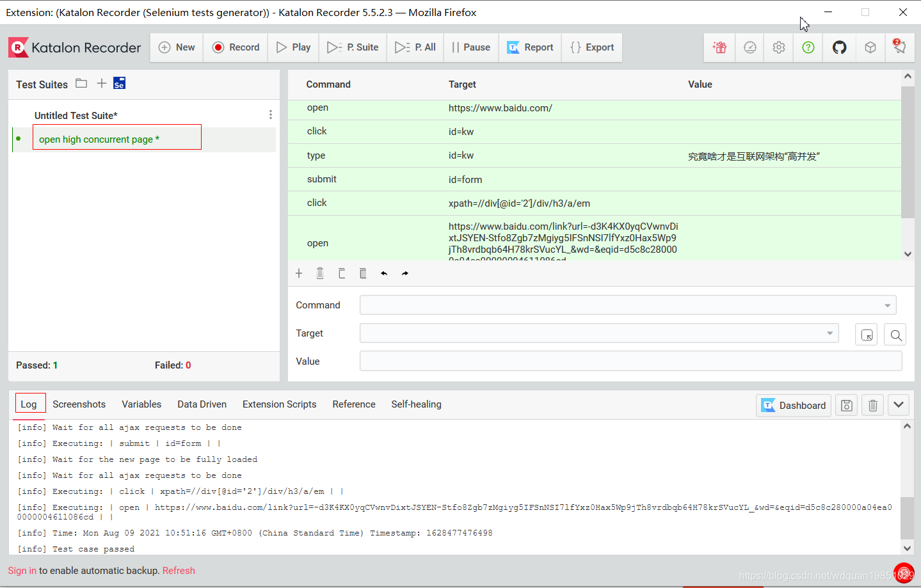
Task: Add a new command with plus icon
Action: 299,273
